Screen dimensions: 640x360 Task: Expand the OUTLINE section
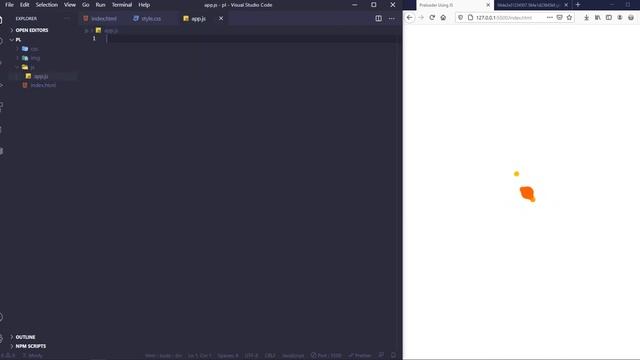click(x=25, y=337)
